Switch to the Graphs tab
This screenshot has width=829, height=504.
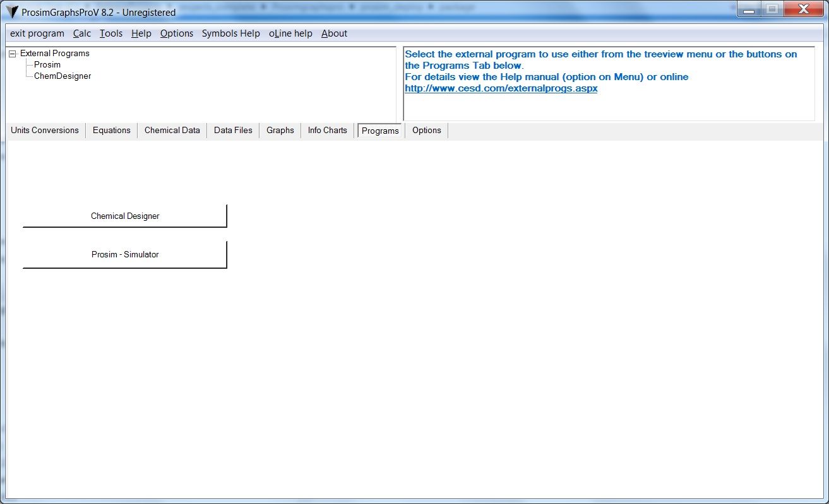(280, 130)
